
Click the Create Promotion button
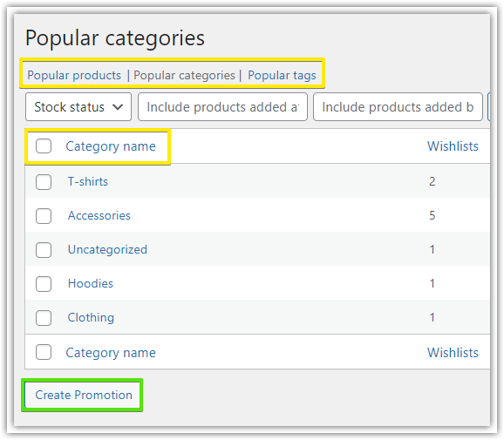tap(83, 395)
